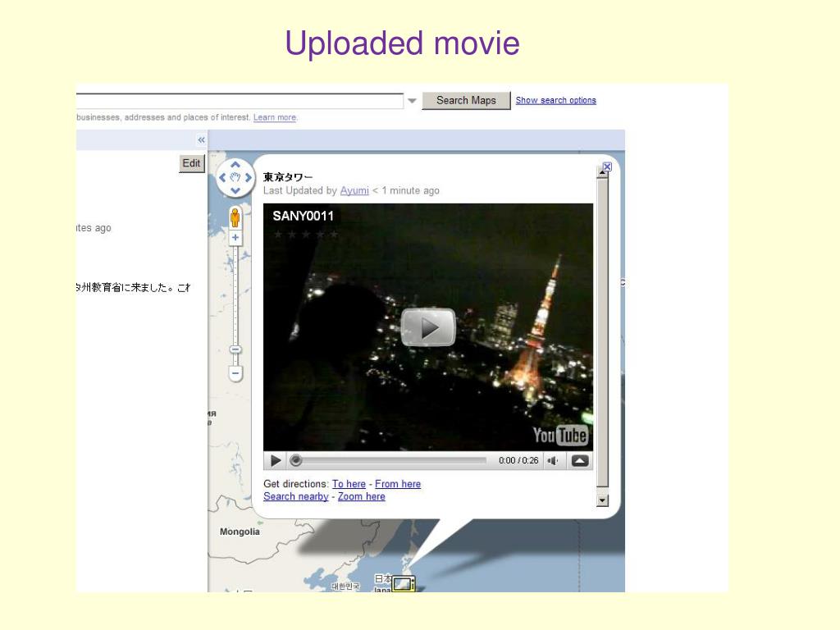The height and width of the screenshot is (630, 840).
Task: Pan the map left
Action: (x=222, y=177)
